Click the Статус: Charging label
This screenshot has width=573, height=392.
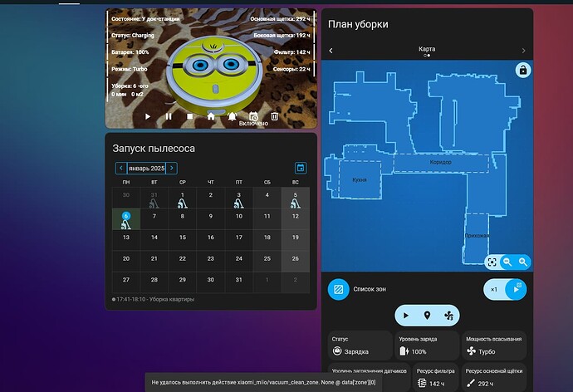point(133,36)
